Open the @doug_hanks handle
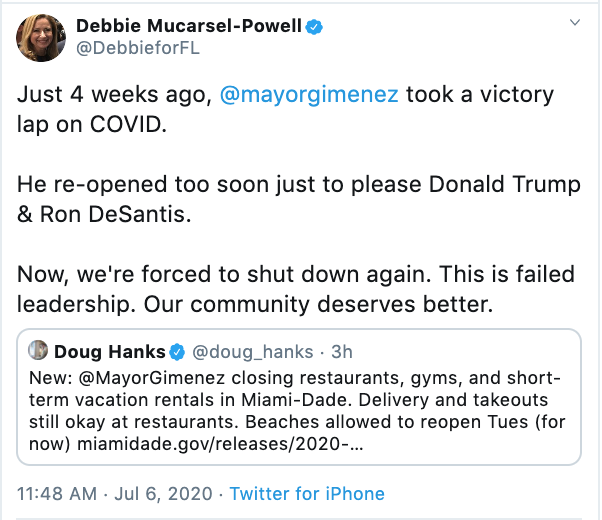Viewport: 602px width, 520px height. (253, 352)
